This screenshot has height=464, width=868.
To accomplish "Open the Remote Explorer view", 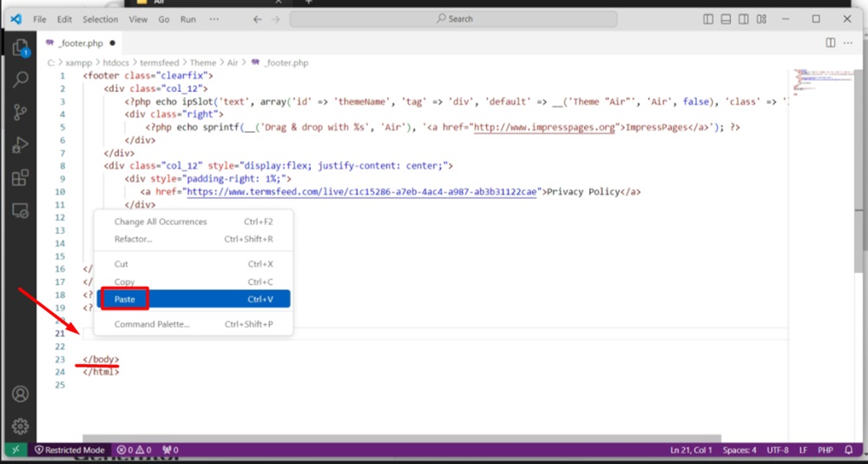I will [21, 210].
